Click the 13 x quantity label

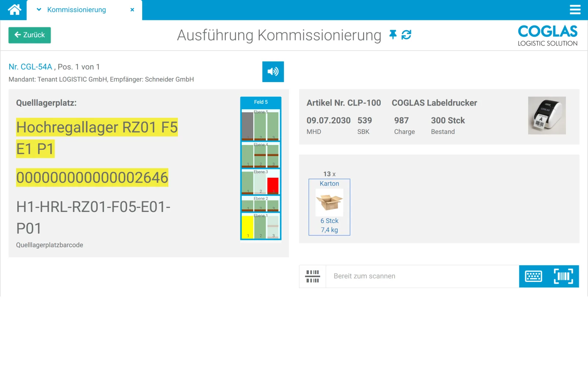[329, 174]
